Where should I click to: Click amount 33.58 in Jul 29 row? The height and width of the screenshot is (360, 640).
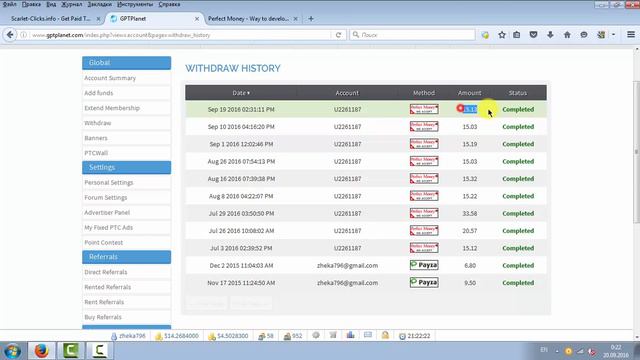click(470, 213)
